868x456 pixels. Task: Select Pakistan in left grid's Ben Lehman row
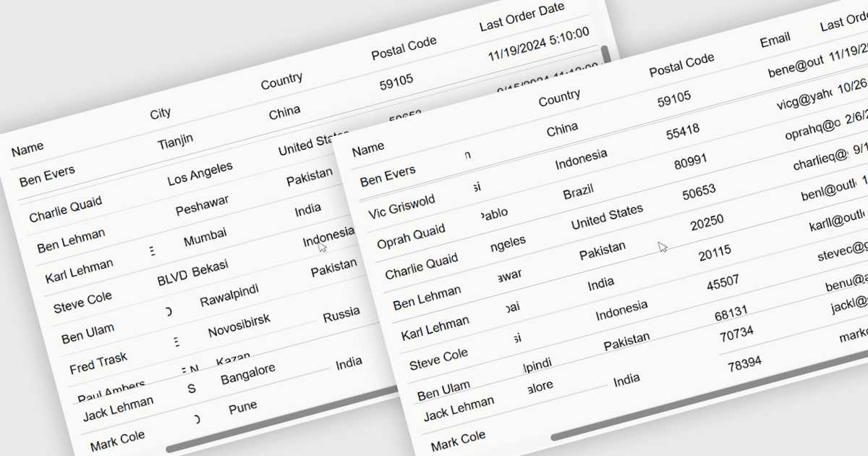(310, 177)
